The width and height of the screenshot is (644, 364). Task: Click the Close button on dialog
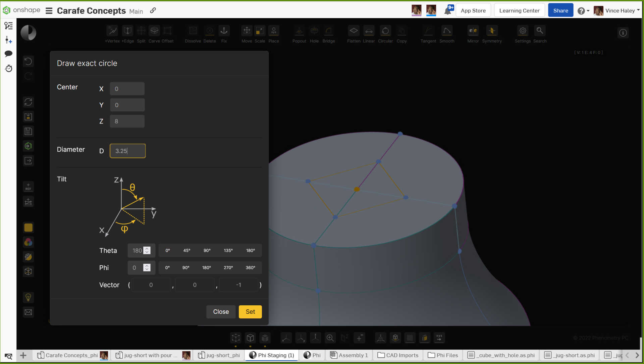tap(221, 311)
